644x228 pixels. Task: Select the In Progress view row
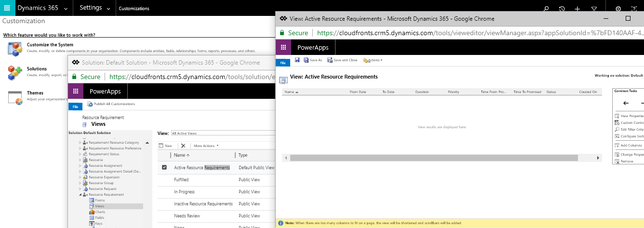pyautogui.click(x=216, y=192)
